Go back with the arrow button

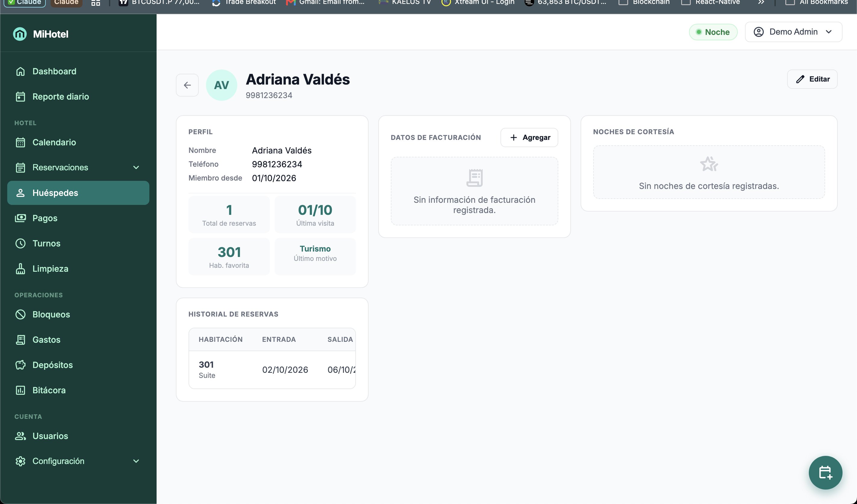tap(187, 85)
